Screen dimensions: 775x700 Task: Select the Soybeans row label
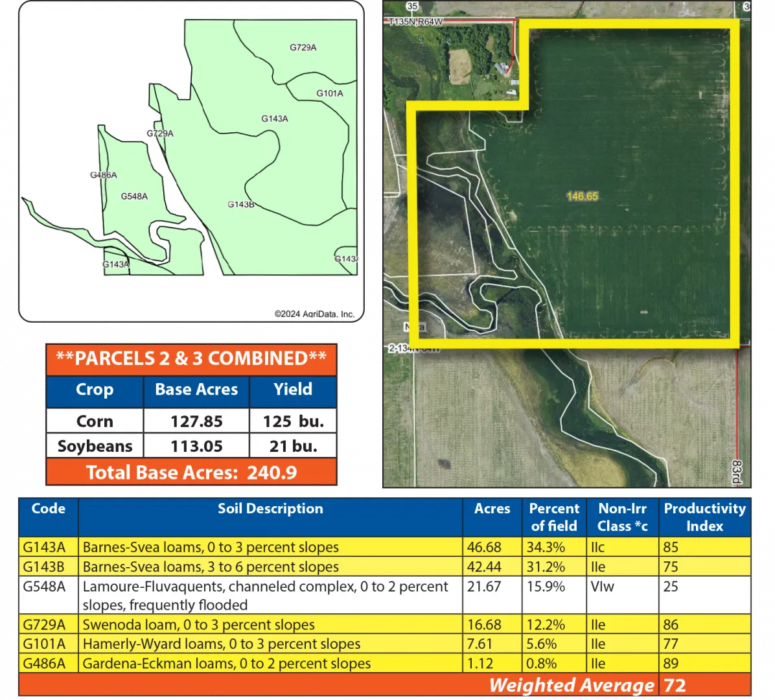[x=95, y=447]
